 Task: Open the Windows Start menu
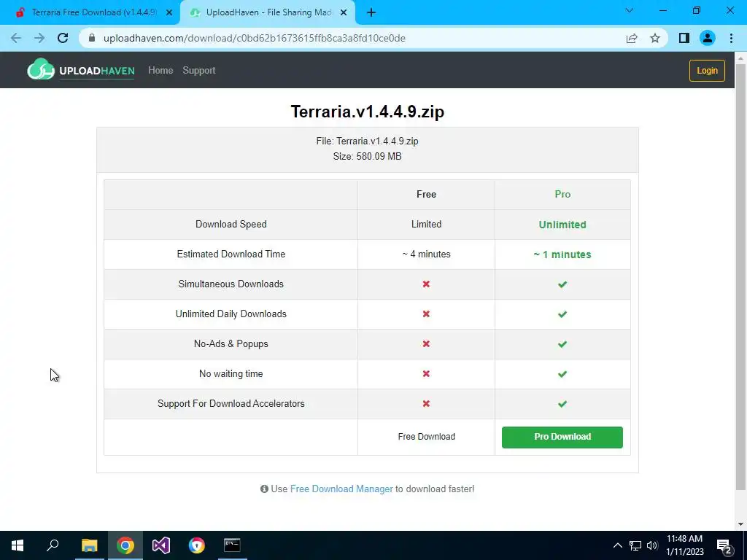pos(18,545)
